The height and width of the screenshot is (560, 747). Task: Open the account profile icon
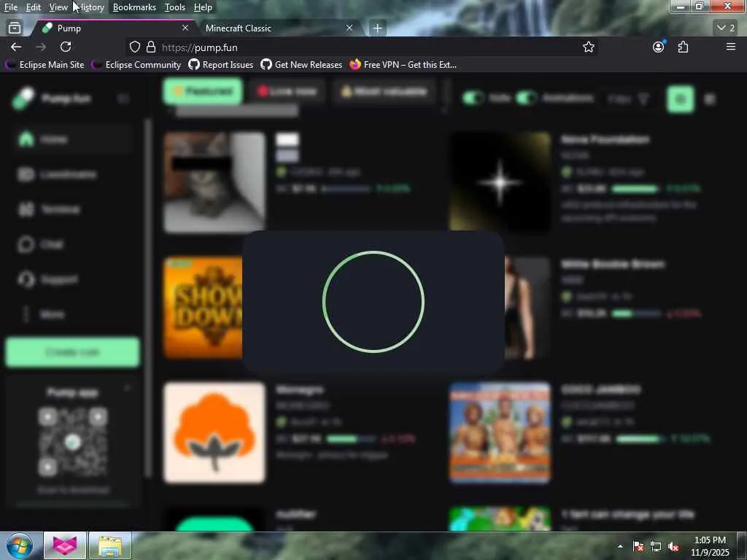tap(659, 47)
